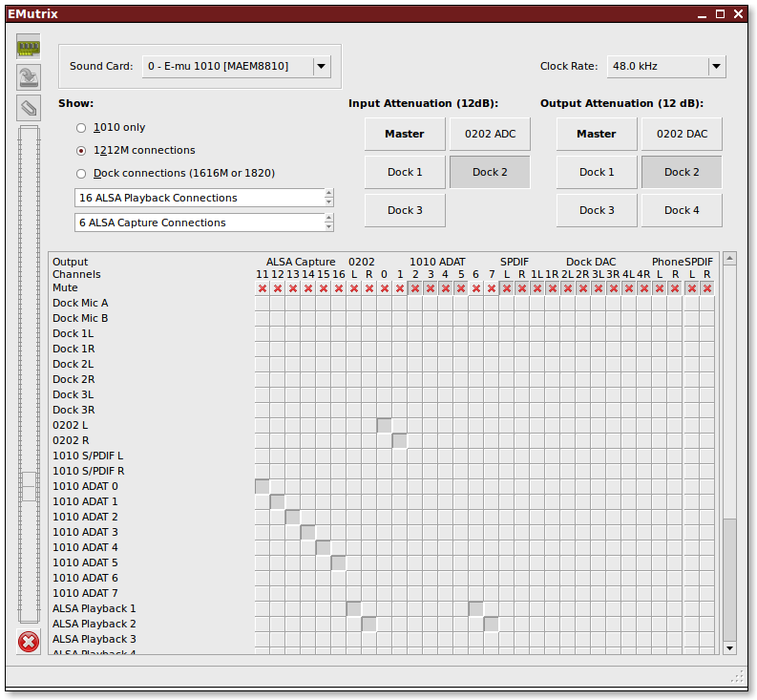Click the sound card icon in sidebar
The width and height of the screenshot is (757, 700).
[29, 48]
